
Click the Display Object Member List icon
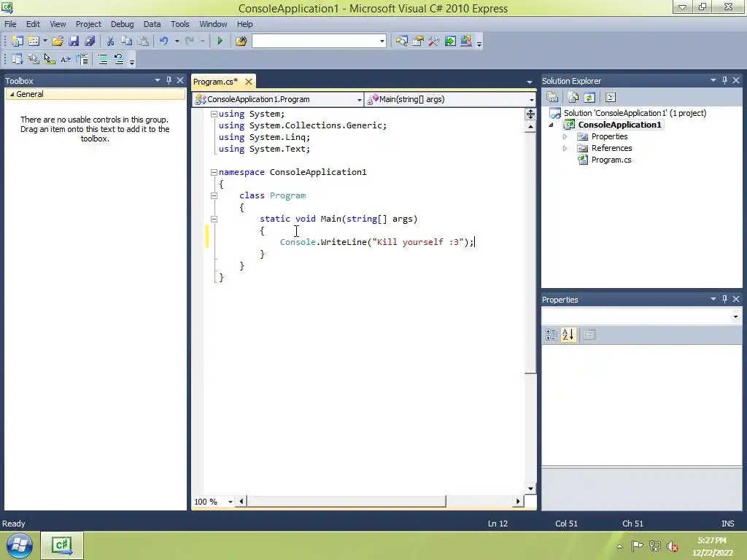(18, 60)
